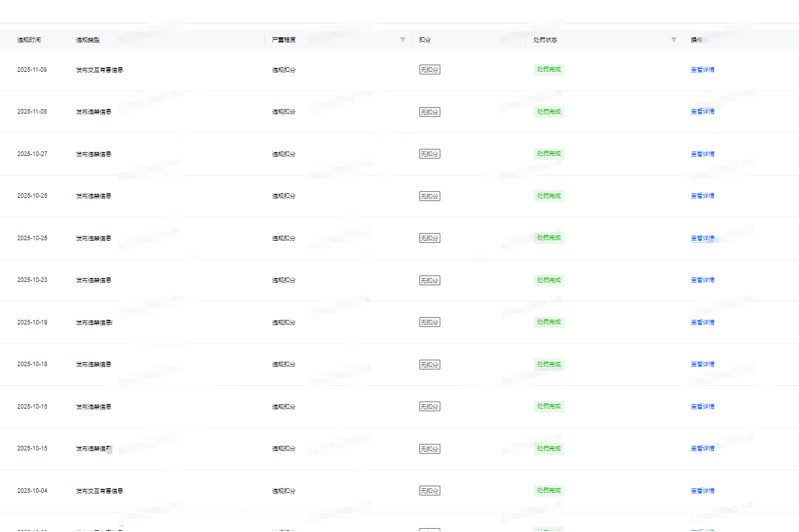The width and height of the screenshot is (799, 532).
Task: Click the 扣分 column header
Action: pos(425,40)
